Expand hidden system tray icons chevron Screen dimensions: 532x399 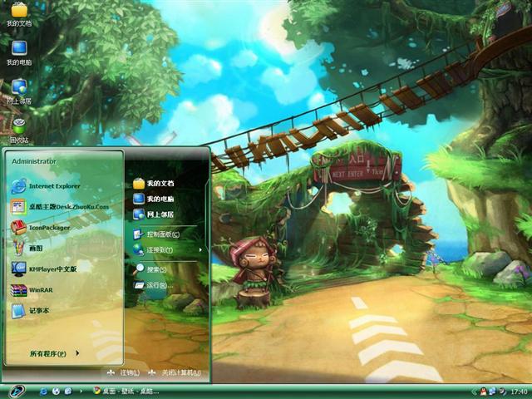point(474,392)
